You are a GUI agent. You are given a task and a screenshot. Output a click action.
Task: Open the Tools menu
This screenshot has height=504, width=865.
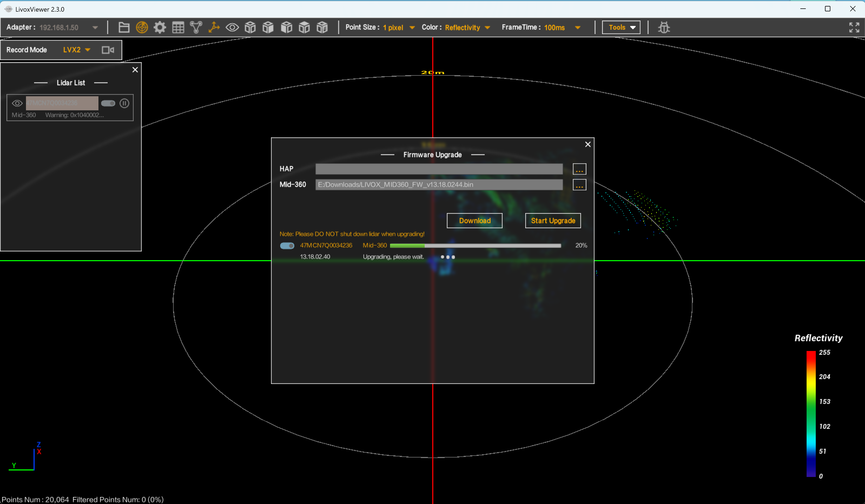[621, 28]
